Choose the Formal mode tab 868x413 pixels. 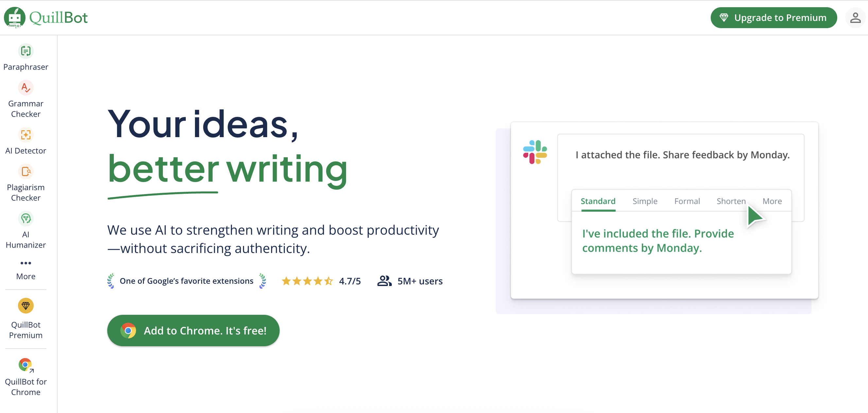pyautogui.click(x=687, y=201)
